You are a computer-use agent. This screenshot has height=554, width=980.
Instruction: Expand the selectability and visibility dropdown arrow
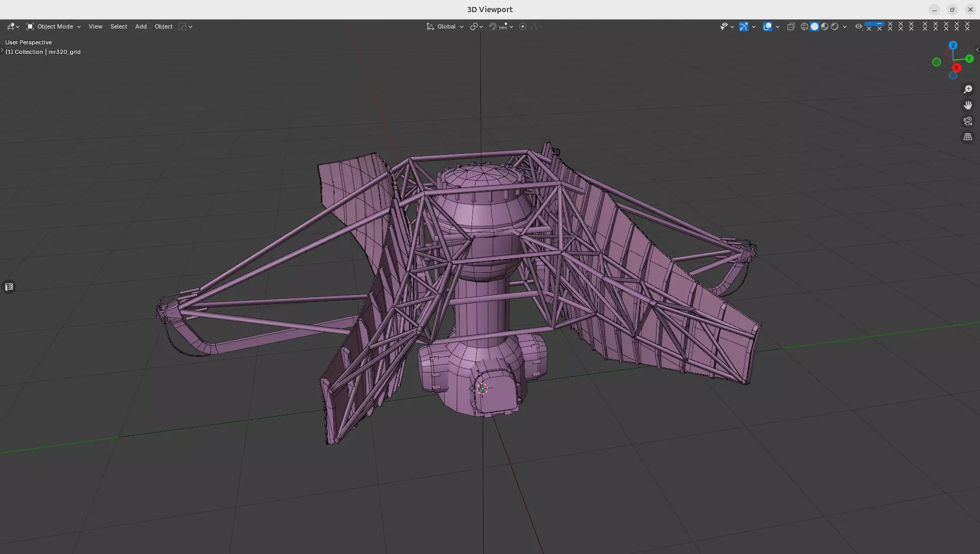732,26
